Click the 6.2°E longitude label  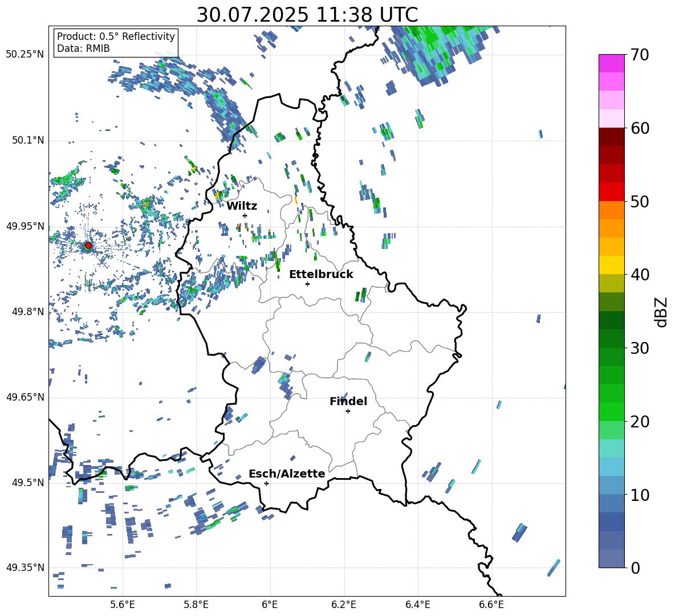point(344,605)
